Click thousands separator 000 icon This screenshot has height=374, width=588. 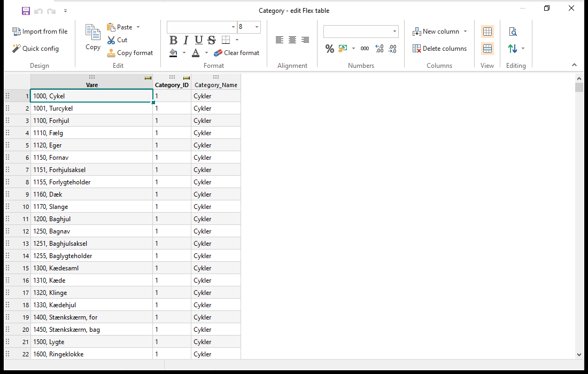[365, 48]
